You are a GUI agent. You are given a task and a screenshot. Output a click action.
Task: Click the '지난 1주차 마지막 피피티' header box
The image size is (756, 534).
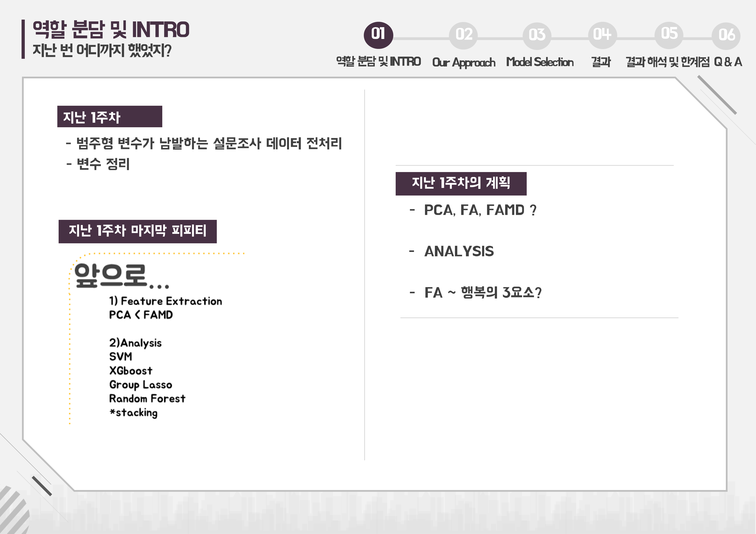[137, 231]
